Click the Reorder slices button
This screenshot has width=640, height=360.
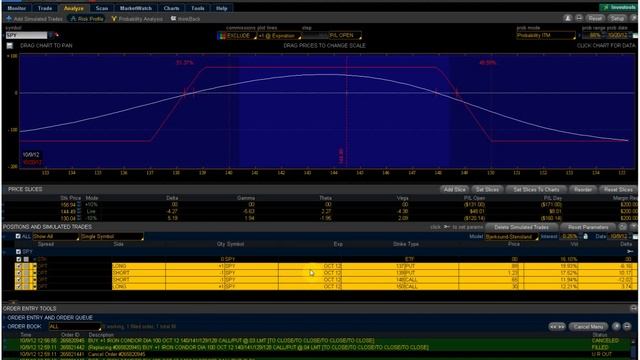coord(582,189)
